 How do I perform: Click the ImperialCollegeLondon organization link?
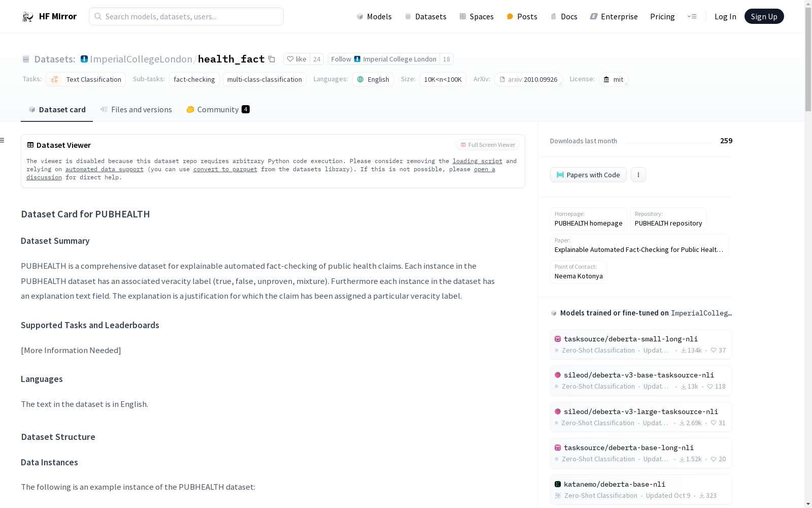(x=141, y=59)
